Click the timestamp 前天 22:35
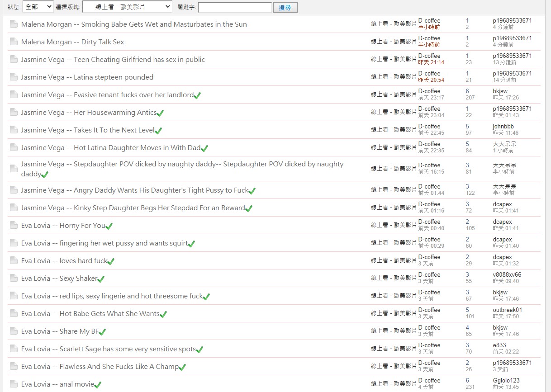 click(x=431, y=151)
